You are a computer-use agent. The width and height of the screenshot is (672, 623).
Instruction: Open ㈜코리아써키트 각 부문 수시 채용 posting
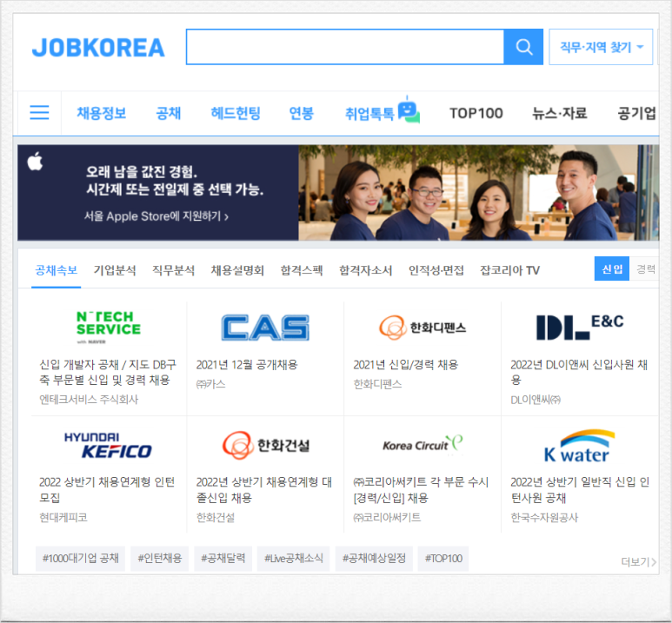point(421,490)
